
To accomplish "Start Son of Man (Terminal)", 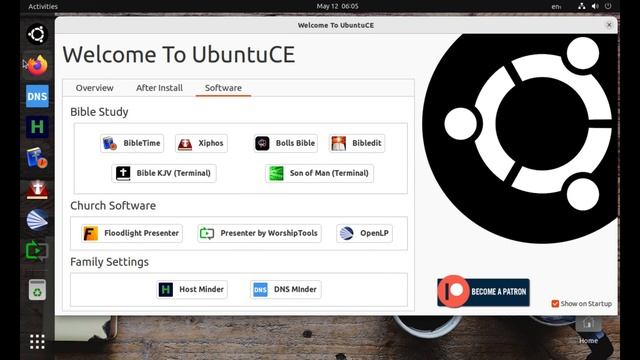I will coord(319,173).
